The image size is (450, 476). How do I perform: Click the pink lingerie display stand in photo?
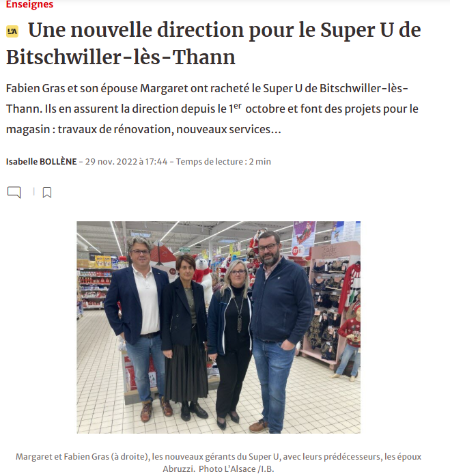(x=329, y=304)
